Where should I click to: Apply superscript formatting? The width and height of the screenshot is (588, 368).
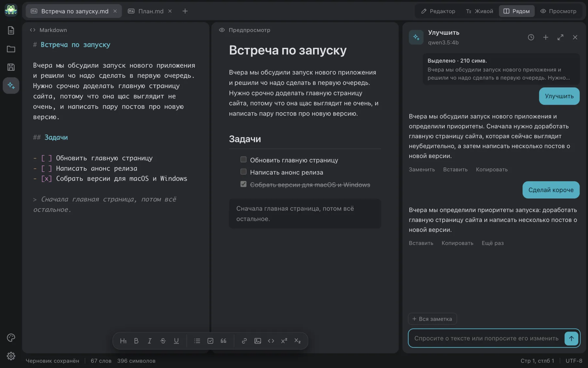pos(284,341)
